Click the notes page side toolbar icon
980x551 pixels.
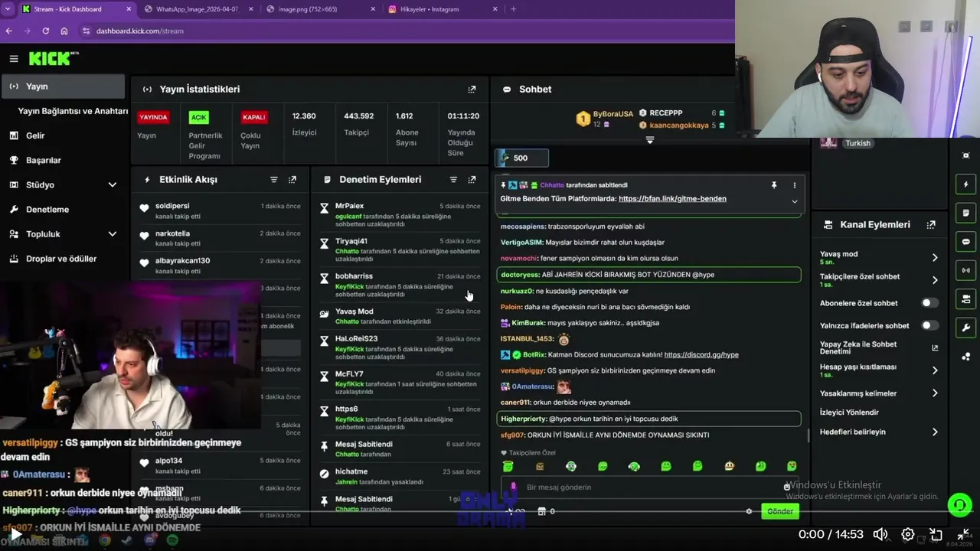(966, 213)
